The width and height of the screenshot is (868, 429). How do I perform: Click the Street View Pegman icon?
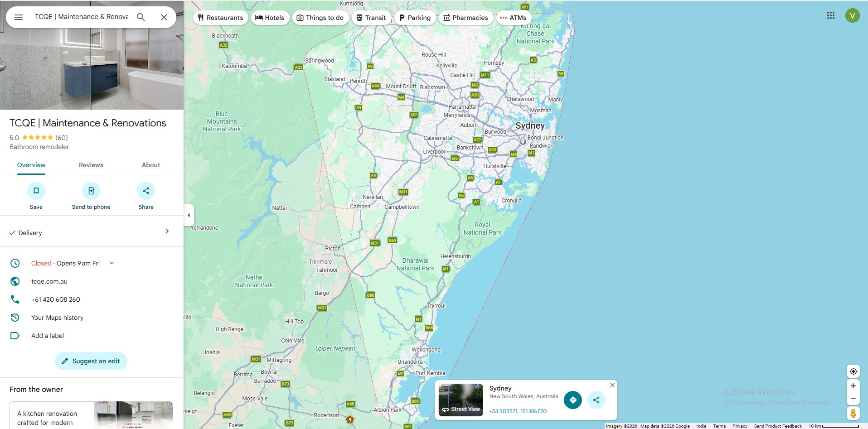tap(853, 414)
